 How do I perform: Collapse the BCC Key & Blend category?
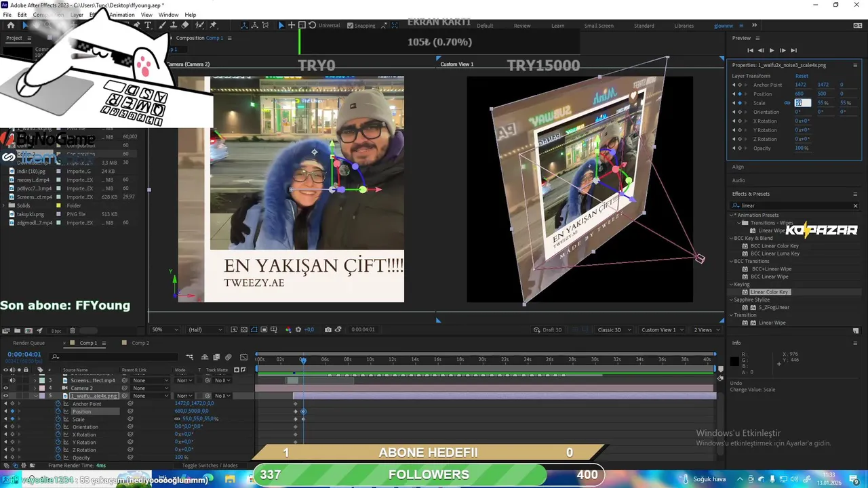point(732,239)
